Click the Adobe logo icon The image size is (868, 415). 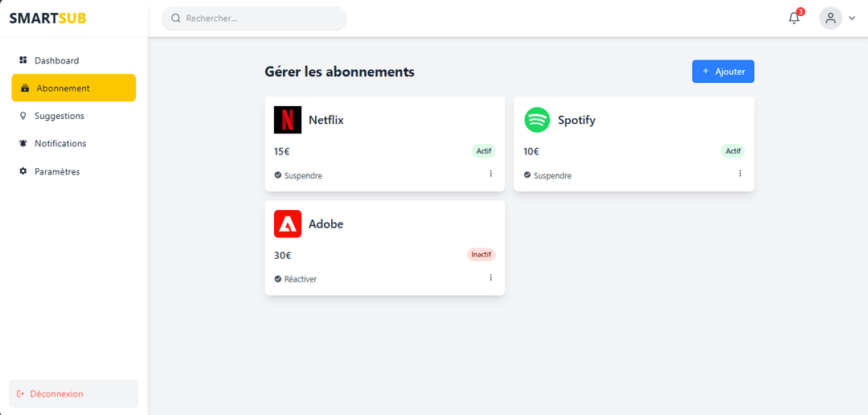click(288, 224)
